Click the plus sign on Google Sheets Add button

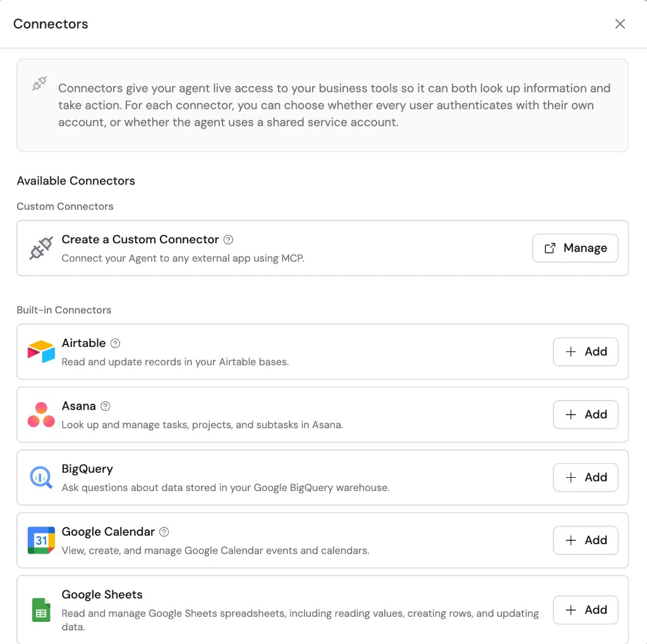point(572,609)
